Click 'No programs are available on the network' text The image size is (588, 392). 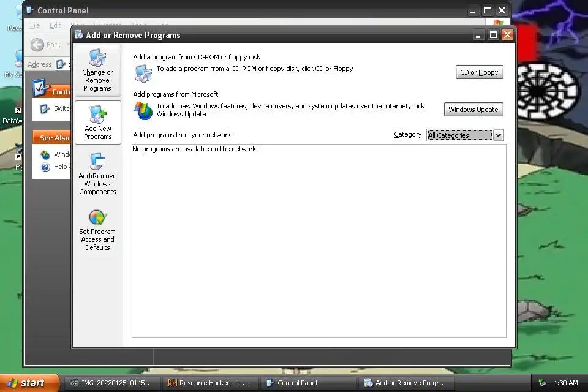click(194, 149)
